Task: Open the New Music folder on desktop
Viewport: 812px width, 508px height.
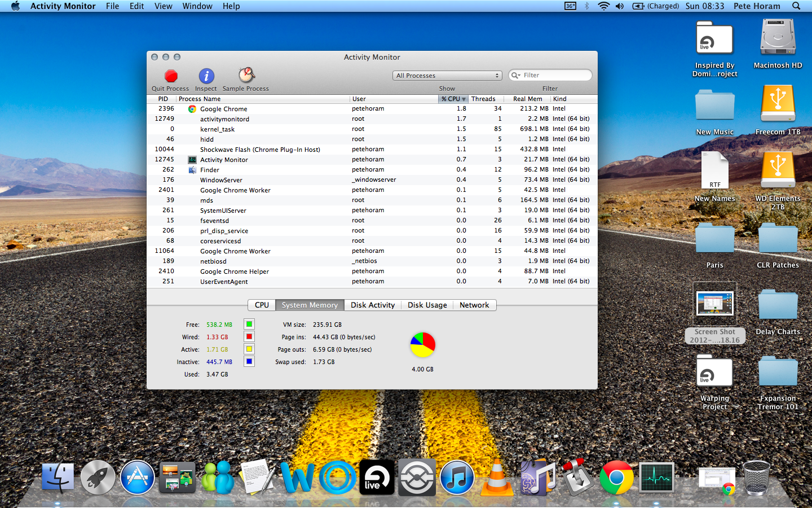Action: coord(714,106)
